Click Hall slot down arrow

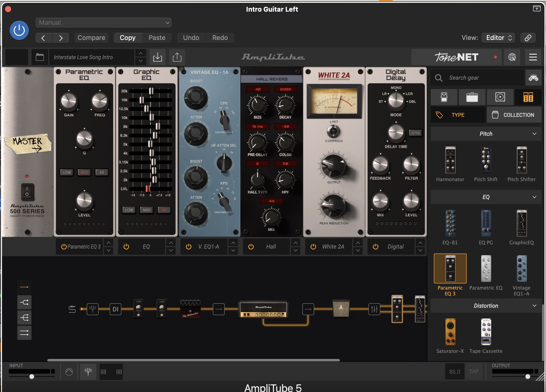point(295,250)
